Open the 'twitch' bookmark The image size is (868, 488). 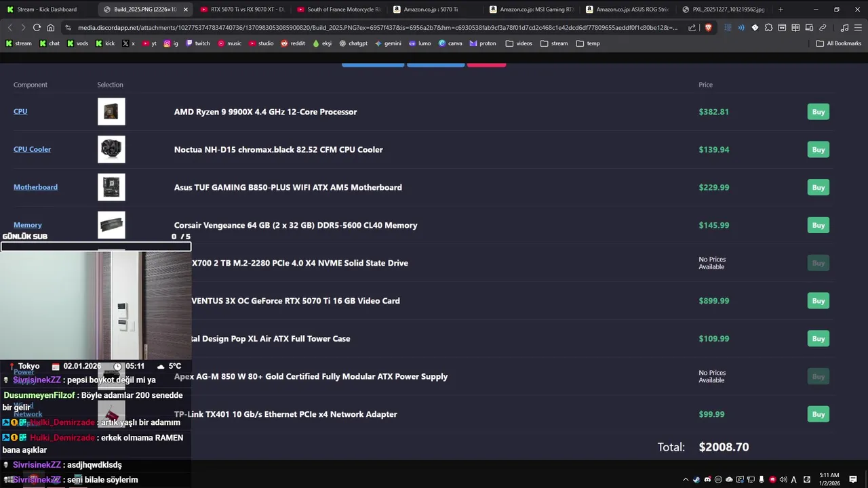tap(198, 43)
